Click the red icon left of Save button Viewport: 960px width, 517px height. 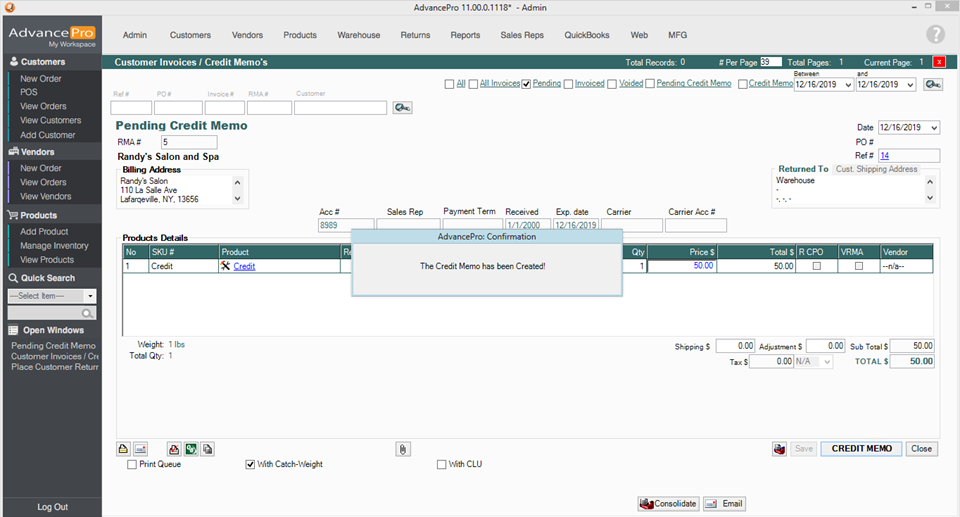click(x=779, y=449)
